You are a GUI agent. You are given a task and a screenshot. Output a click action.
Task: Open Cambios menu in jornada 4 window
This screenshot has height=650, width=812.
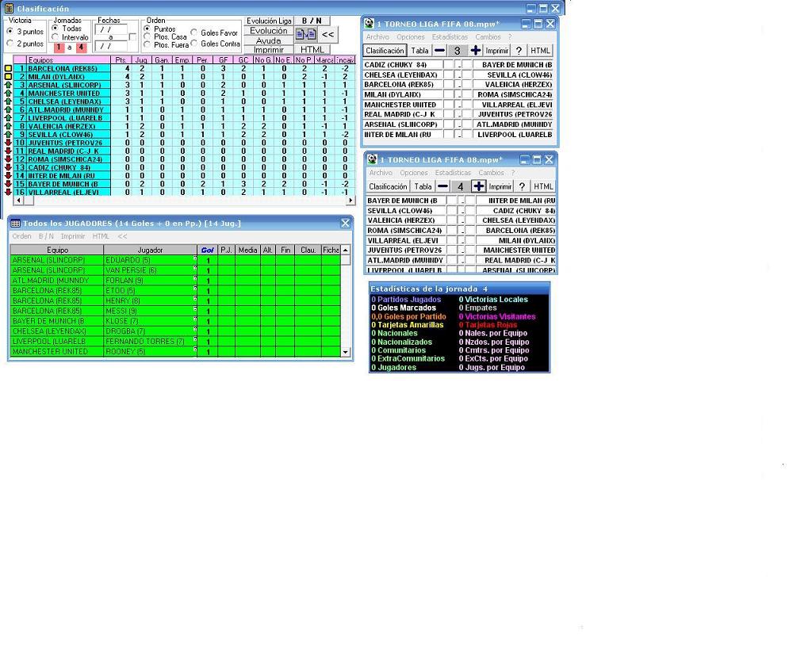(x=491, y=173)
